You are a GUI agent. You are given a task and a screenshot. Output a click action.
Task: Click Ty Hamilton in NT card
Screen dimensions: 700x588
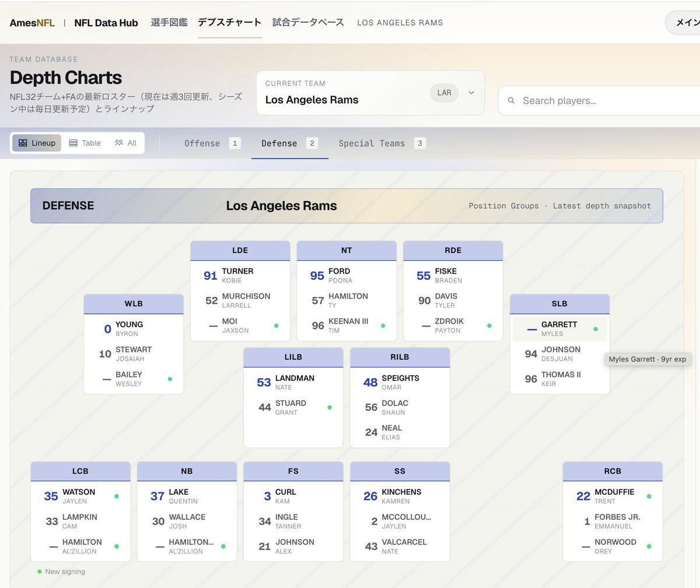click(346, 300)
